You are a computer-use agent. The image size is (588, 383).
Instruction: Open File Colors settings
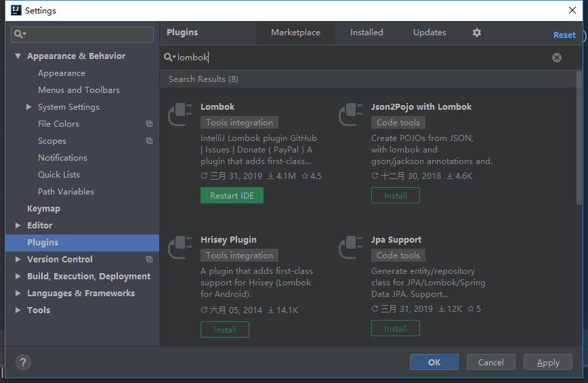(58, 124)
